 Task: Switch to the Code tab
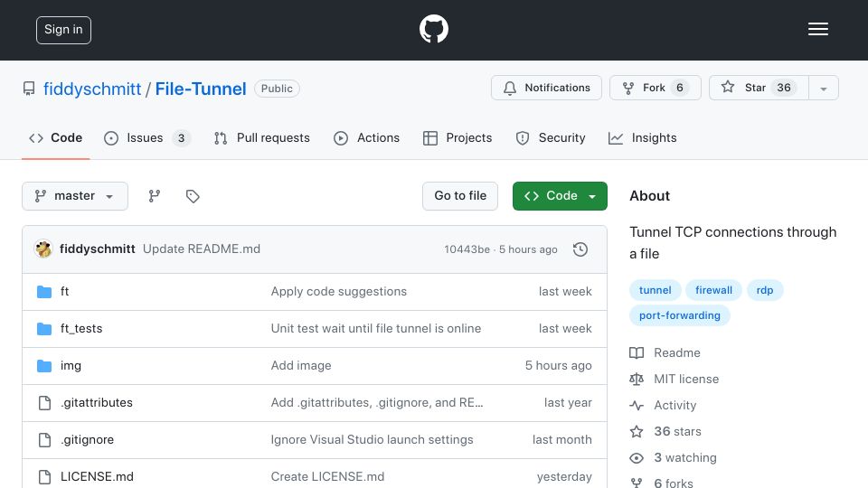pyautogui.click(x=56, y=137)
